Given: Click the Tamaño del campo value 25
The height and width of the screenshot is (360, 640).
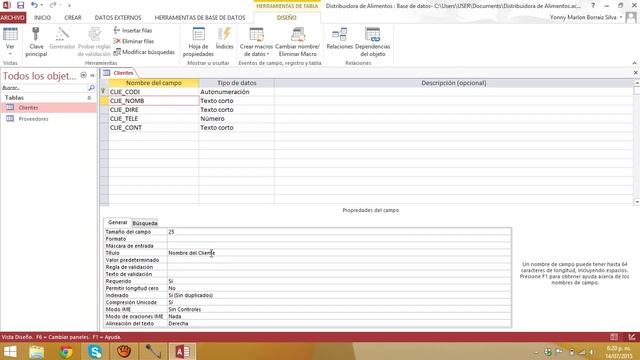Looking at the screenshot, I should (x=339, y=232).
